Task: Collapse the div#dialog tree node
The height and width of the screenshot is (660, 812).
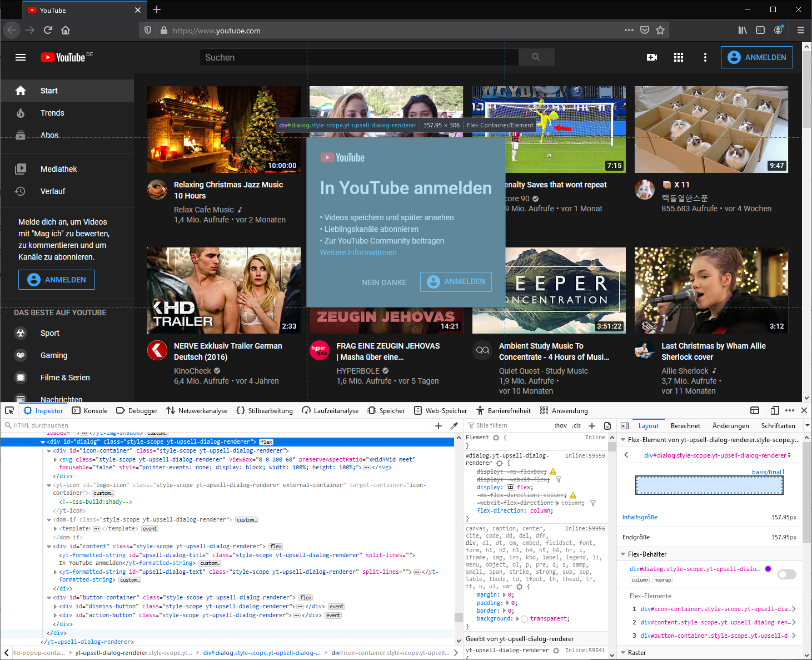Action: click(43, 442)
